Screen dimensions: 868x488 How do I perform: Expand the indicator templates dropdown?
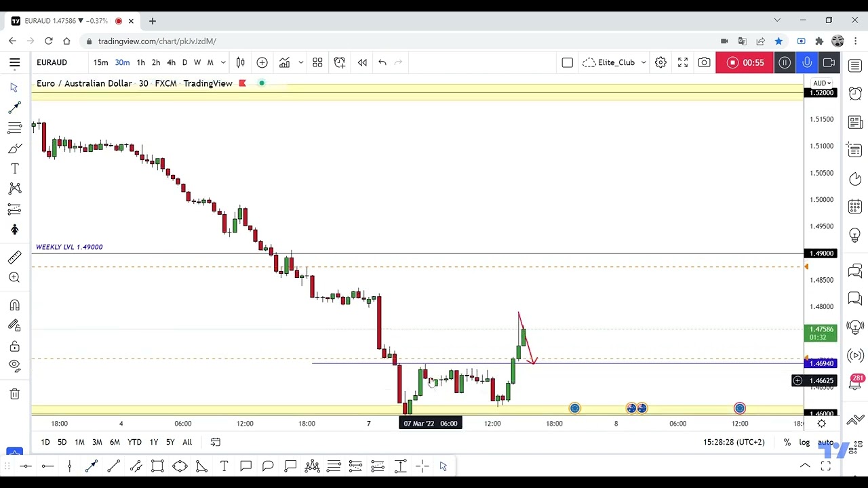coord(301,62)
